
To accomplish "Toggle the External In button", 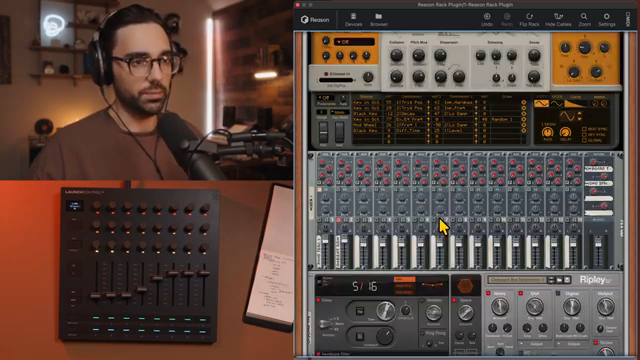I will 326,74.
